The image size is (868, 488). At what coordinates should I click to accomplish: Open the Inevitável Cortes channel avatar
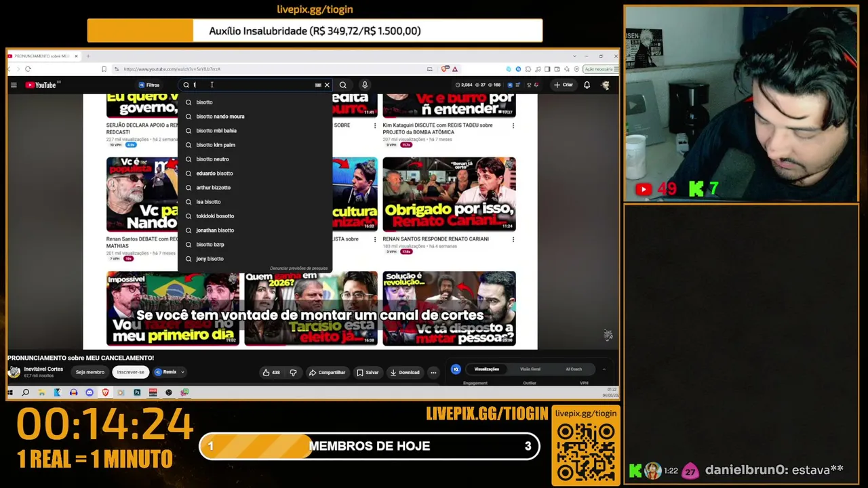pyautogui.click(x=14, y=372)
